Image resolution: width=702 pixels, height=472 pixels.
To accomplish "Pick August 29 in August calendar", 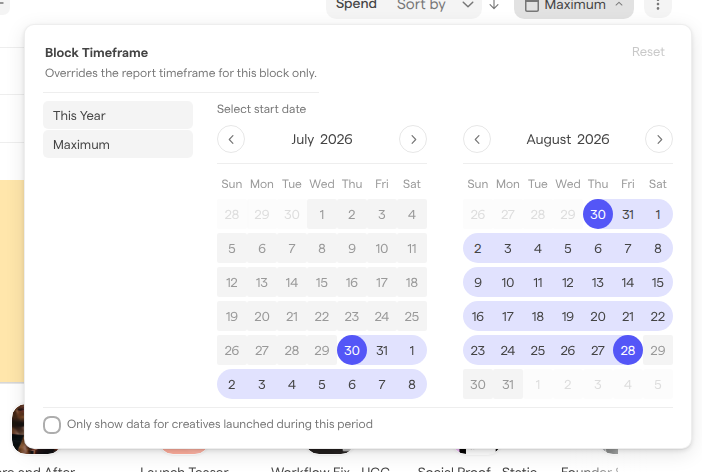I will [658, 350].
